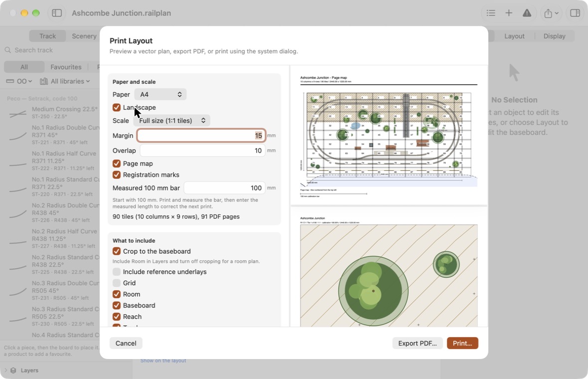Select No.1 Radius Double Curve track icon
Screen dimensions: 588x379
[x=17, y=135]
